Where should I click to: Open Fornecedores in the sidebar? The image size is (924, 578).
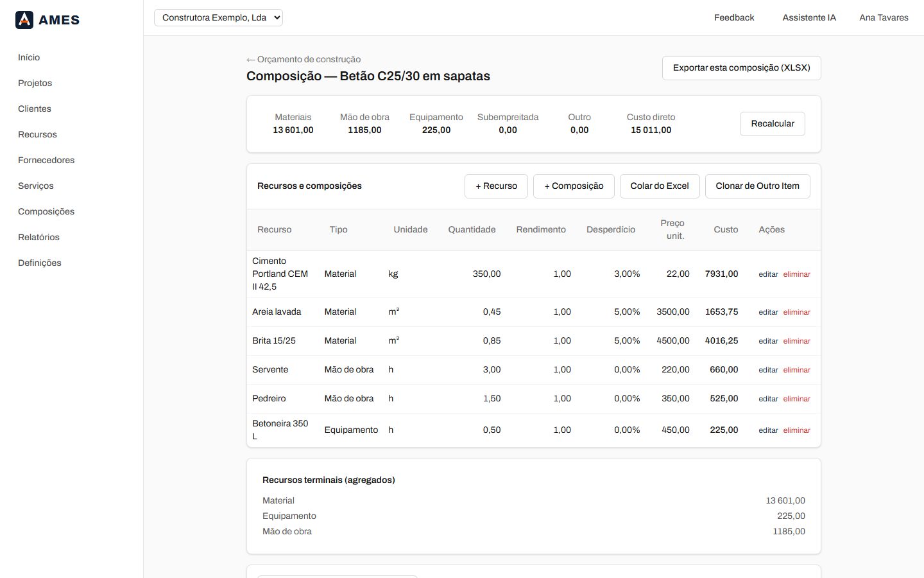[x=46, y=160]
